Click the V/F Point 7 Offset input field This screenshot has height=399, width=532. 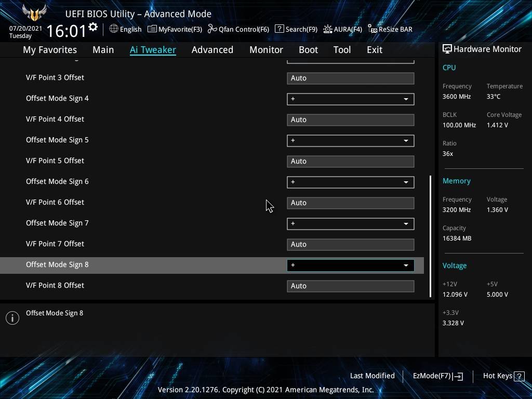tap(350, 244)
